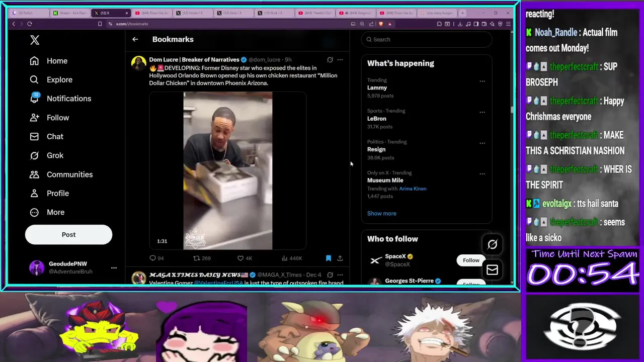Image resolution: width=644 pixels, height=362 pixels.
Task: Open options on MAGA X TIMES post
Action: tap(340, 275)
